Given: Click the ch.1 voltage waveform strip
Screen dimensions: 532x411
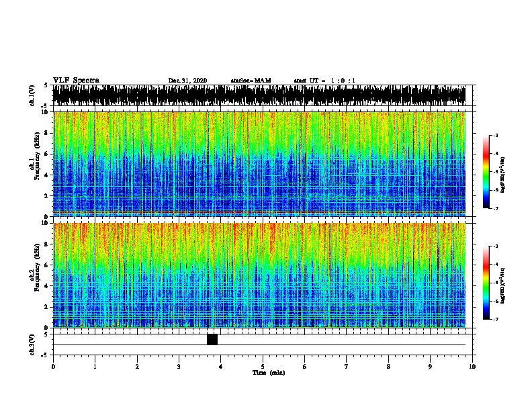Looking at the screenshot, I should click(259, 95).
